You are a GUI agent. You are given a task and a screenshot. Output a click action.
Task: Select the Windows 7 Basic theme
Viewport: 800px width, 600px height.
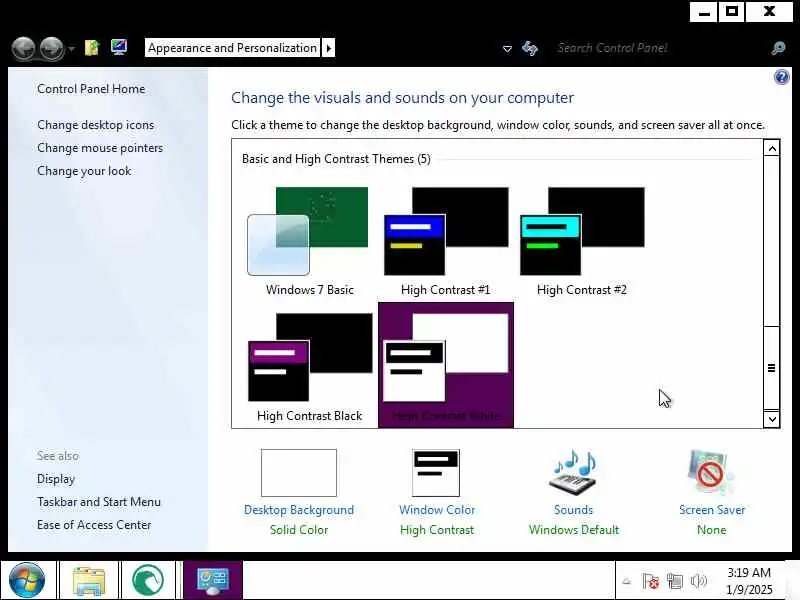click(309, 241)
